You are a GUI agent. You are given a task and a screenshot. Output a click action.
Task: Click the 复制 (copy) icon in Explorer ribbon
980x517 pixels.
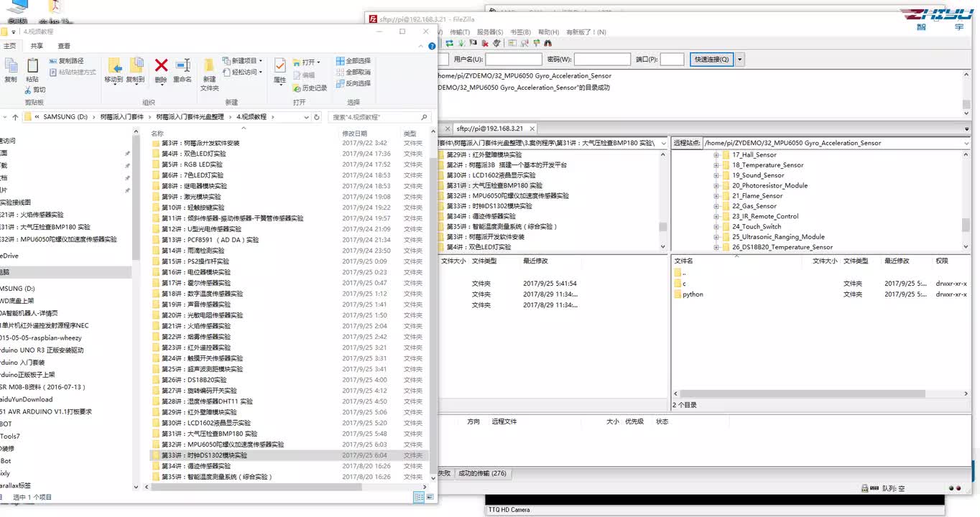[10, 66]
